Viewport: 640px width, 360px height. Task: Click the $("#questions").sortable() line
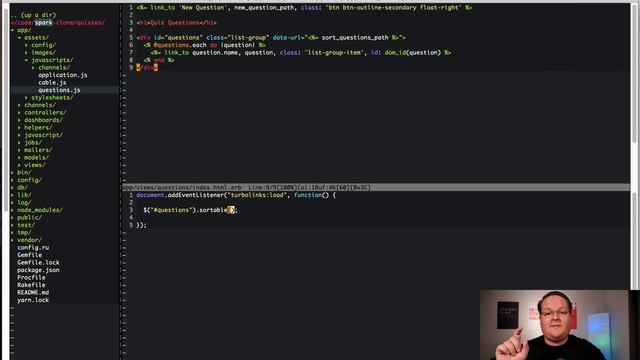coord(190,210)
